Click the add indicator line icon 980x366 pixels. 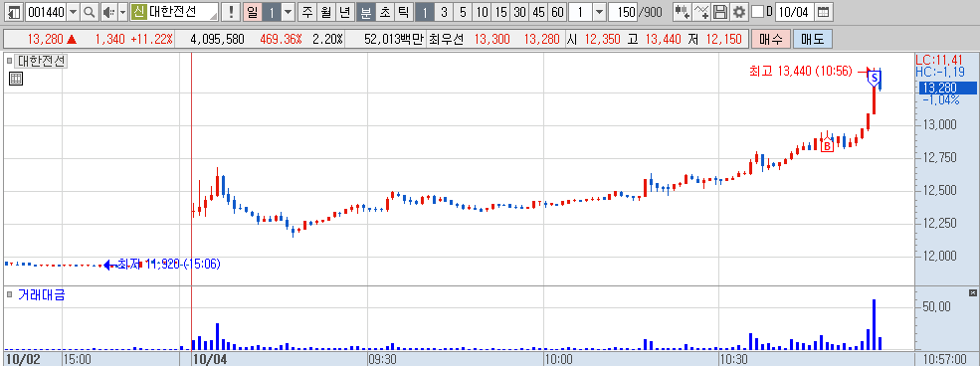click(701, 12)
